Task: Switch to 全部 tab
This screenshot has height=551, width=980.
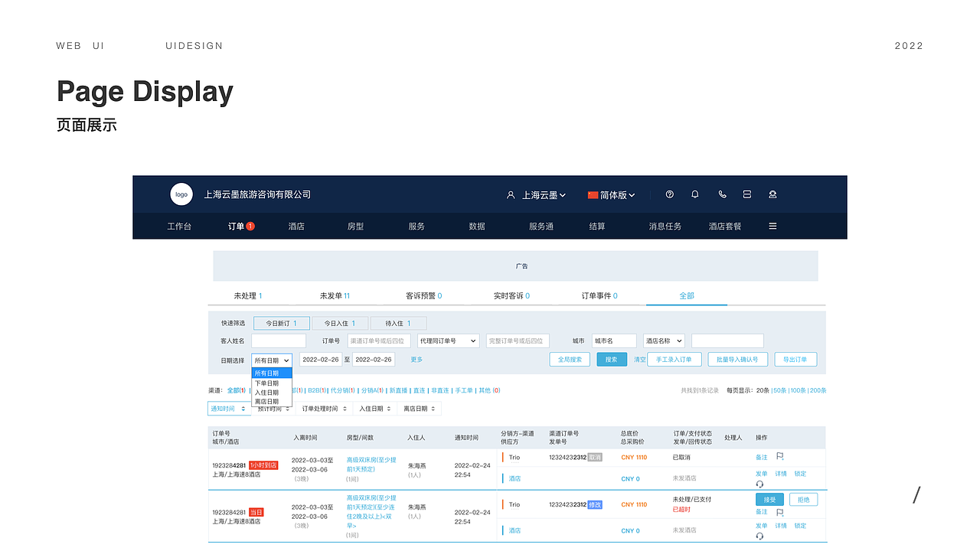Action: click(x=687, y=295)
